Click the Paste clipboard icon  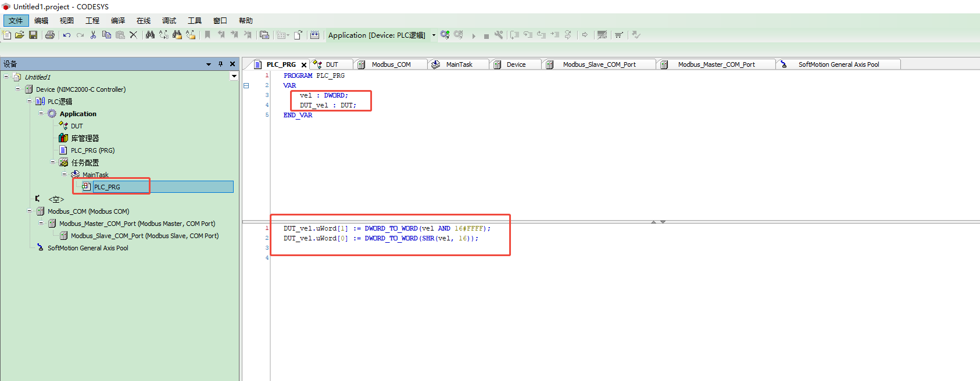point(120,35)
